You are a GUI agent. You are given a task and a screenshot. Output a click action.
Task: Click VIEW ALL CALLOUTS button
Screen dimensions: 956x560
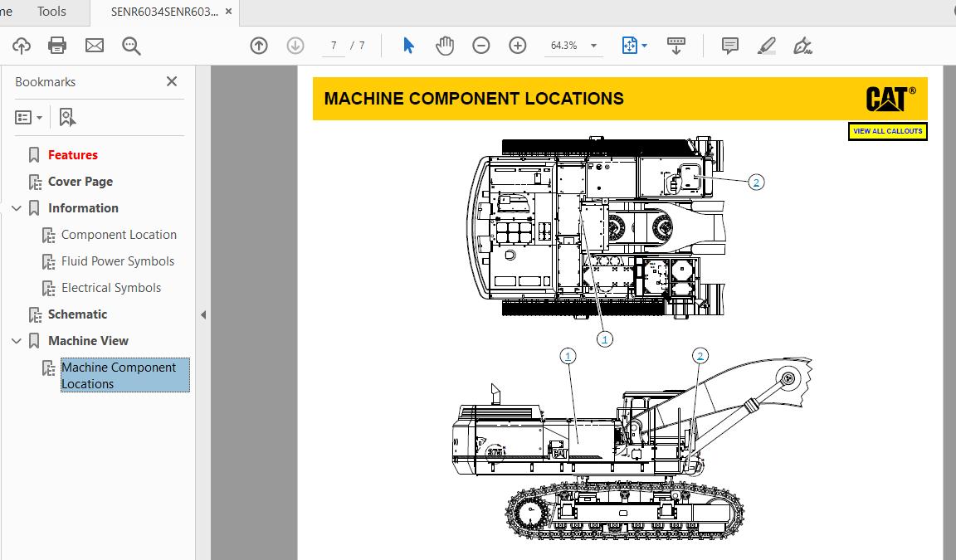pyautogui.click(x=887, y=130)
